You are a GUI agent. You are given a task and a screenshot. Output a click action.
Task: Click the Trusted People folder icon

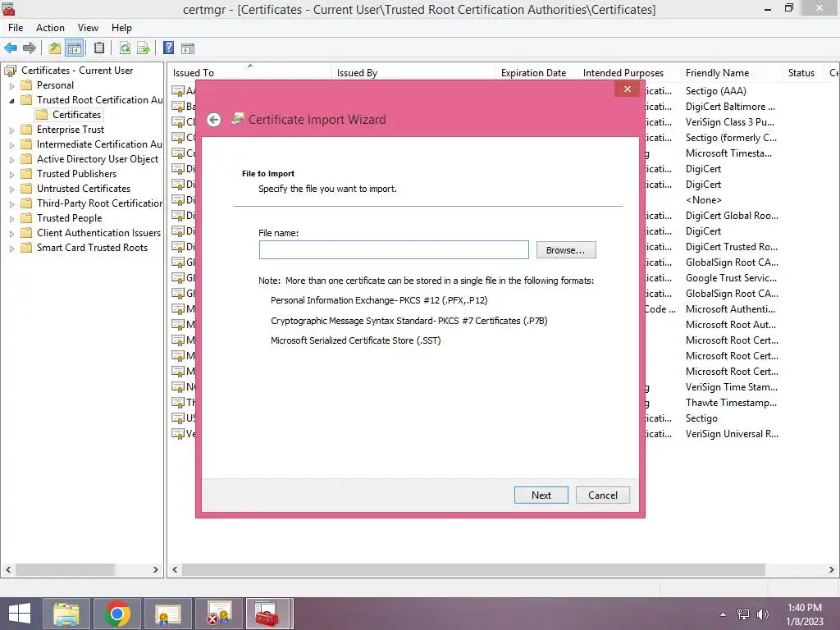coord(26,218)
